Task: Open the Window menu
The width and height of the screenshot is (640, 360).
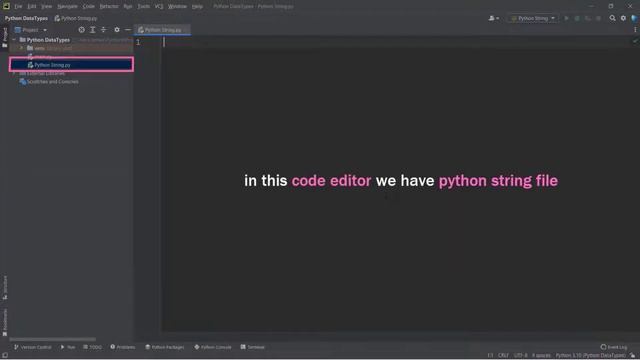Action: pos(177,7)
